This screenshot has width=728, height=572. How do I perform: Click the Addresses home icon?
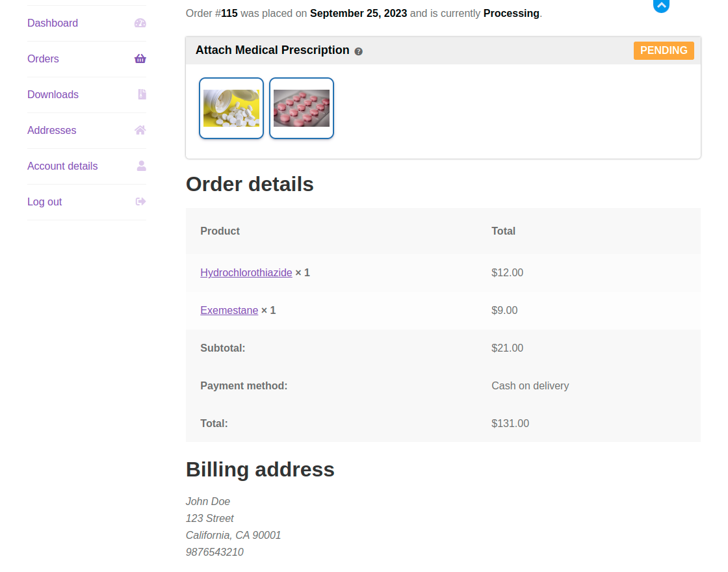pyautogui.click(x=140, y=130)
